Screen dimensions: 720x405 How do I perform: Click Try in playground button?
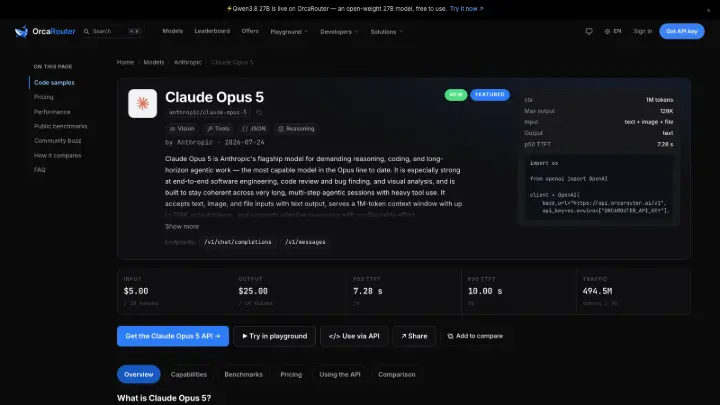[275, 336]
